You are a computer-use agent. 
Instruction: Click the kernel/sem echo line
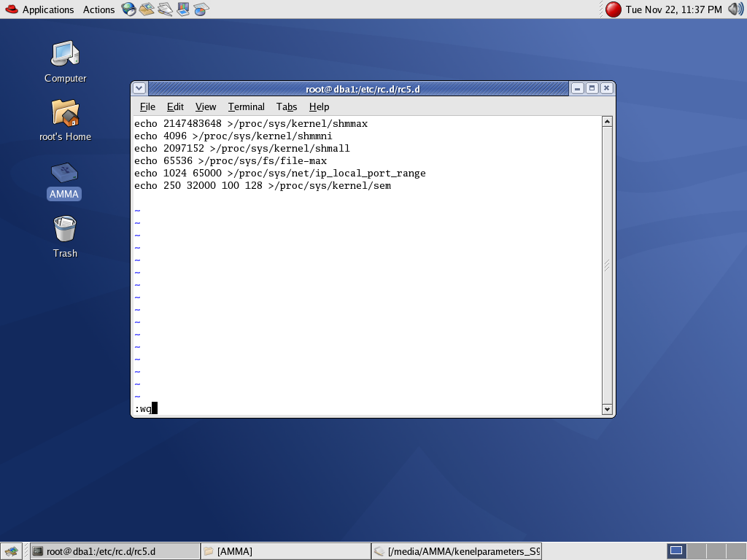pyautogui.click(x=263, y=186)
